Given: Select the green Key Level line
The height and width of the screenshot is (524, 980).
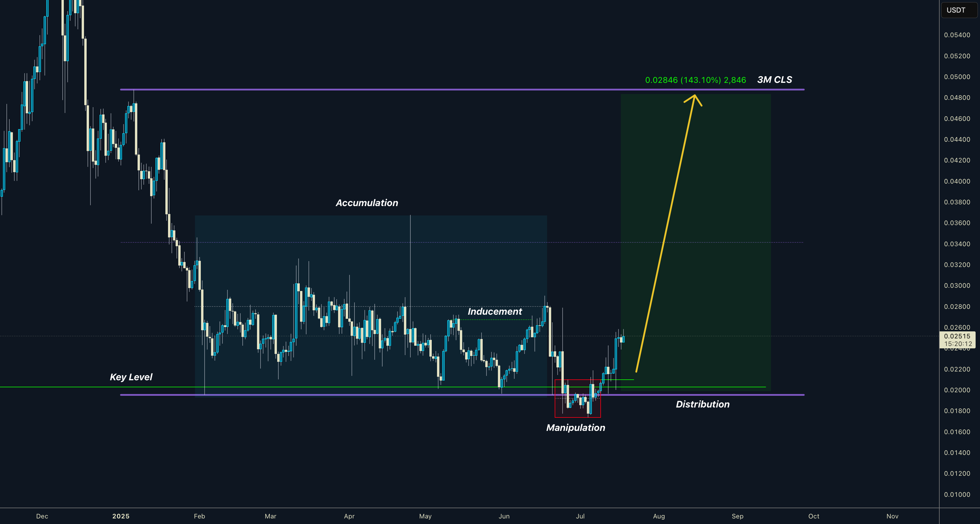Looking at the screenshot, I should (383, 387).
